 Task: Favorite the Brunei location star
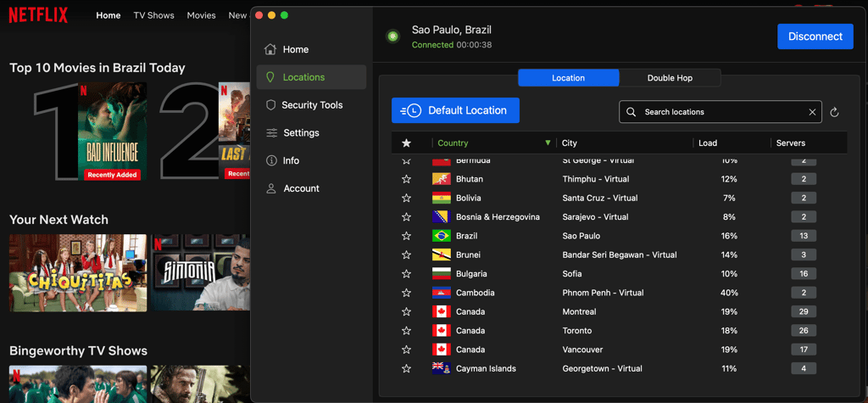(x=406, y=255)
